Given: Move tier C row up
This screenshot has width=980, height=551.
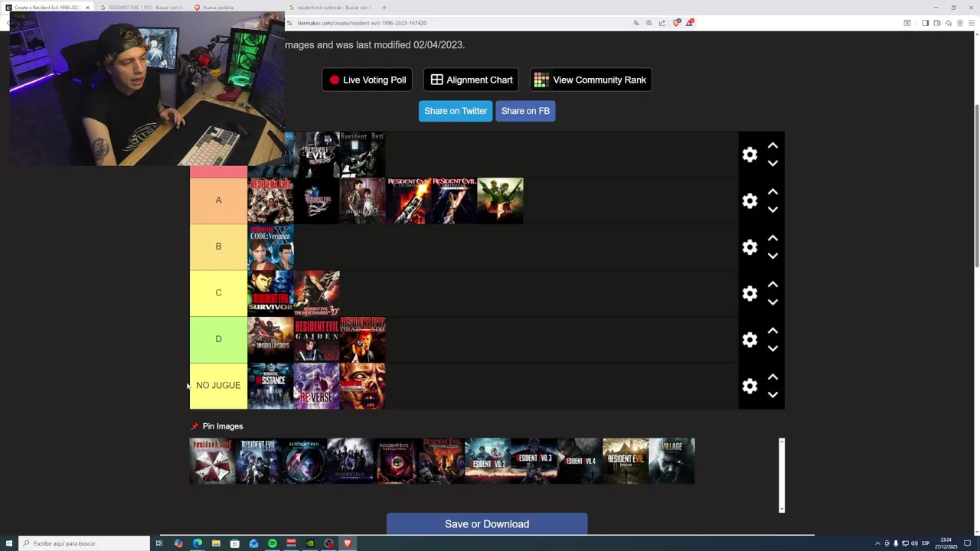Looking at the screenshot, I should [773, 285].
